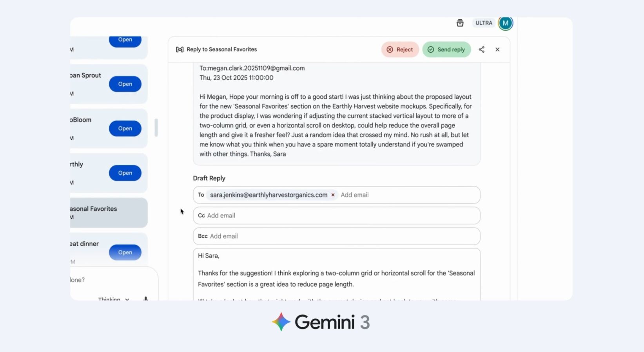The image size is (644, 352).
Task: Click the sidebar scrollbar handle
Action: 156,128
